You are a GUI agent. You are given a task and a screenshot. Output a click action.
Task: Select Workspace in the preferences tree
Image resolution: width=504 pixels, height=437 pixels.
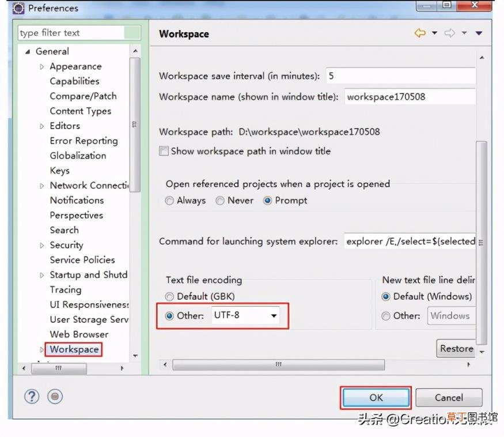tap(74, 349)
